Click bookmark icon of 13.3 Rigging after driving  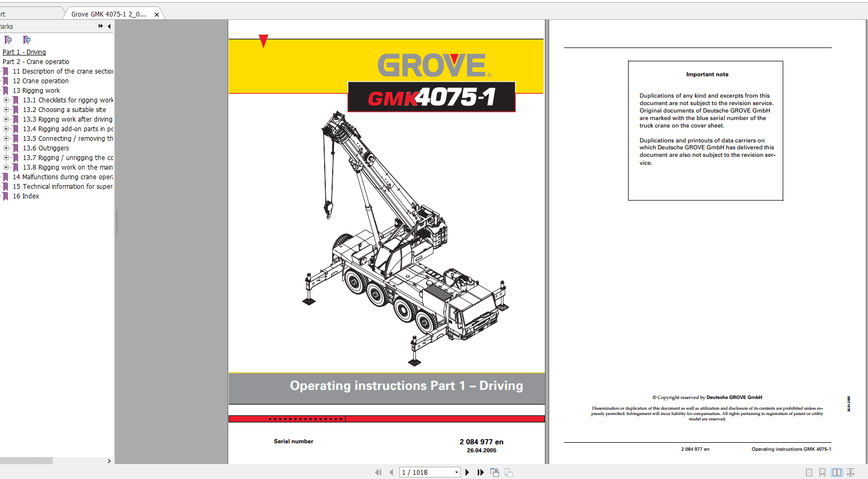[x=15, y=119]
